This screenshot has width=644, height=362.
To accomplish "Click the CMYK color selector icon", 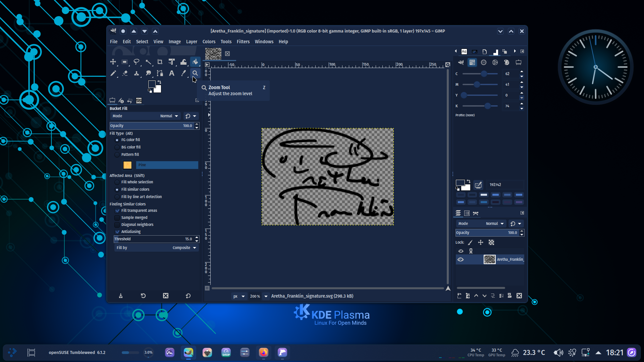I will 472,62.
